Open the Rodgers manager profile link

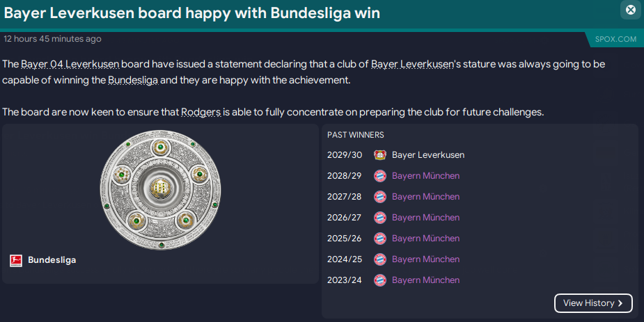201,112
